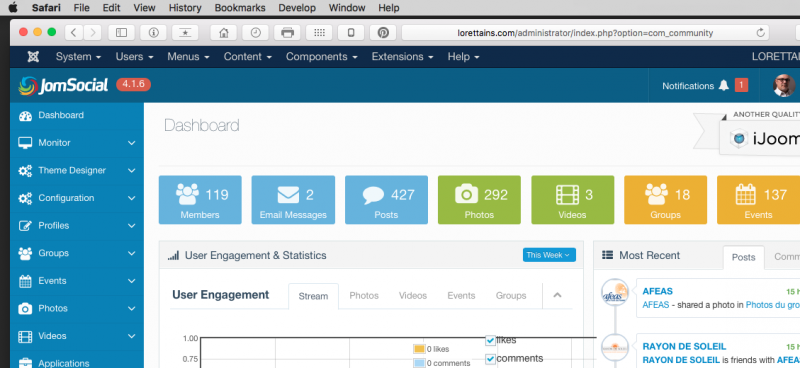Select the Posts tab in Most Recent

(743, 257)
